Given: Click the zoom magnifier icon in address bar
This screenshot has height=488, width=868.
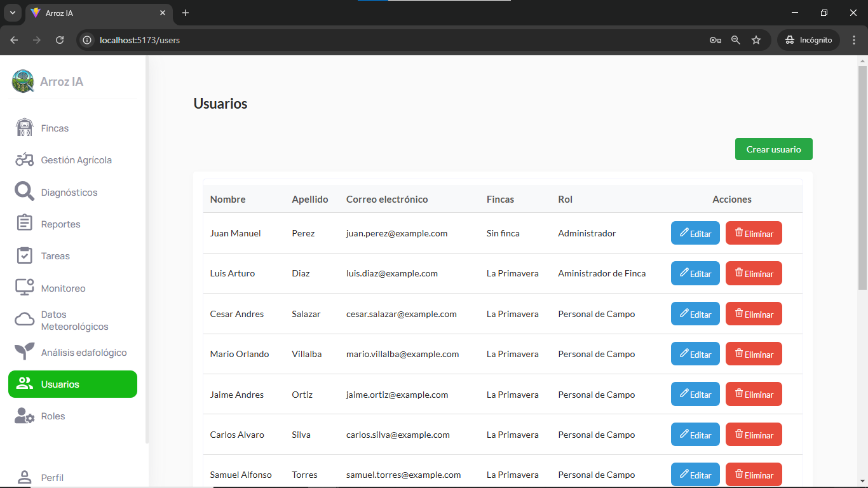Looking at the screenshot, I should (x=736, y=40).
